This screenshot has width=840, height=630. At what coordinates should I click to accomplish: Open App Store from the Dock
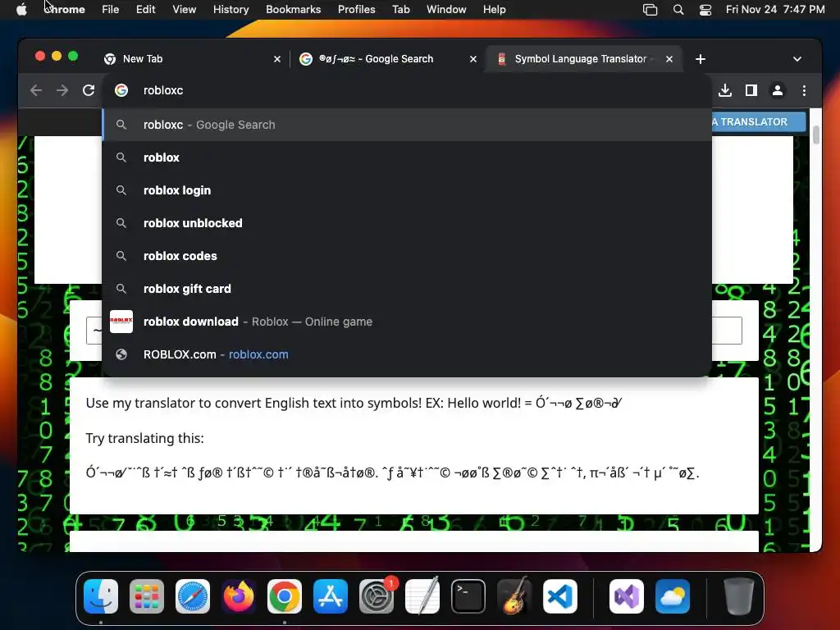(331, 596)
